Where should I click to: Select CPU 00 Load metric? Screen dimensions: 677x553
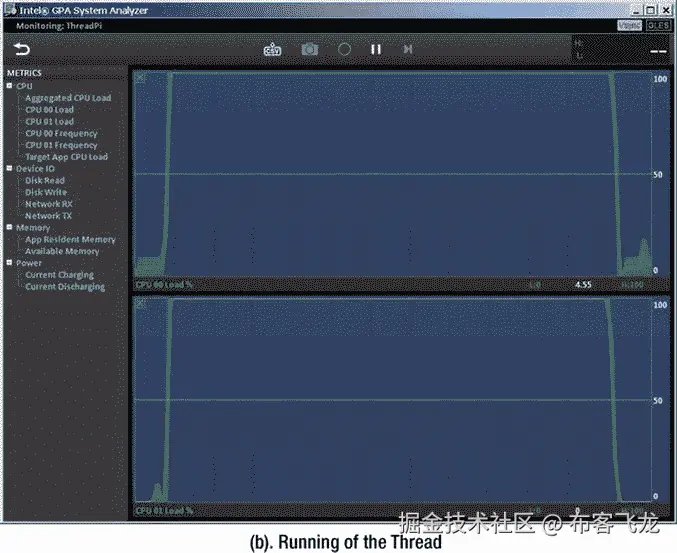[x=49, y=110]
